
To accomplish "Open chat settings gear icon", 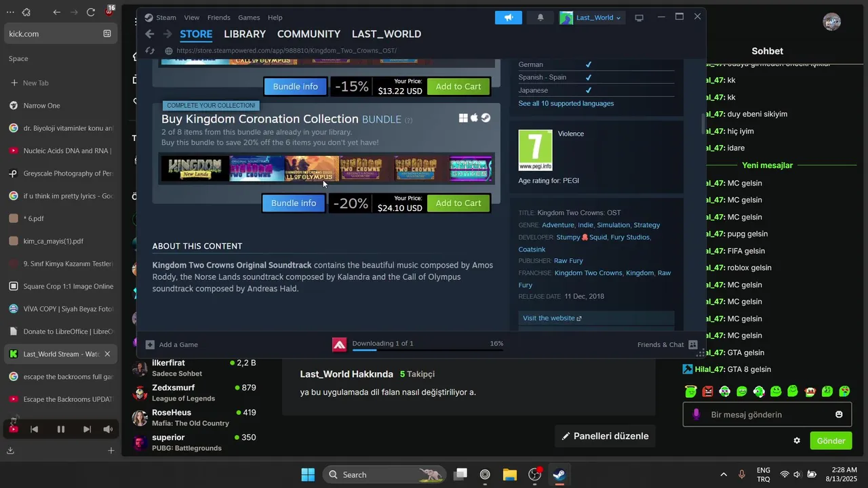I will (x=797, y=441).
